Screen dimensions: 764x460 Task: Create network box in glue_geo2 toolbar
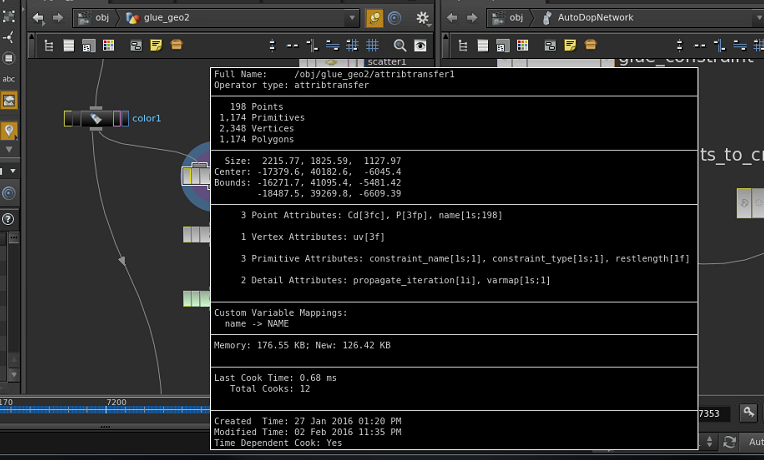point(136,46)
